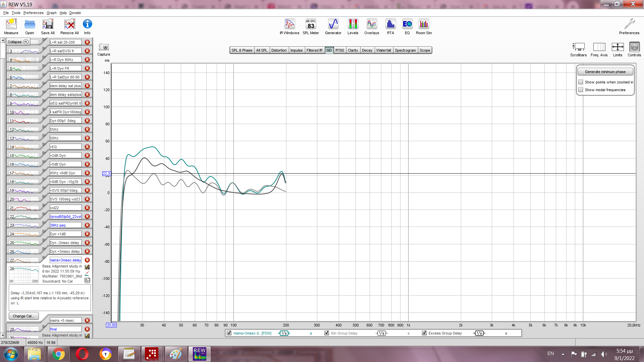
Task: Open the Tools menu
Action: (16, 13)
